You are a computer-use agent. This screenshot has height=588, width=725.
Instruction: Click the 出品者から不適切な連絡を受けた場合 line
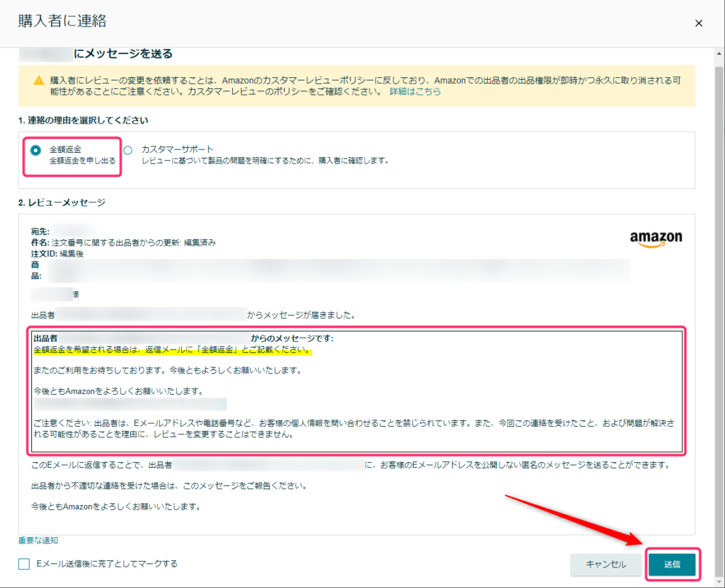[169, 486]
